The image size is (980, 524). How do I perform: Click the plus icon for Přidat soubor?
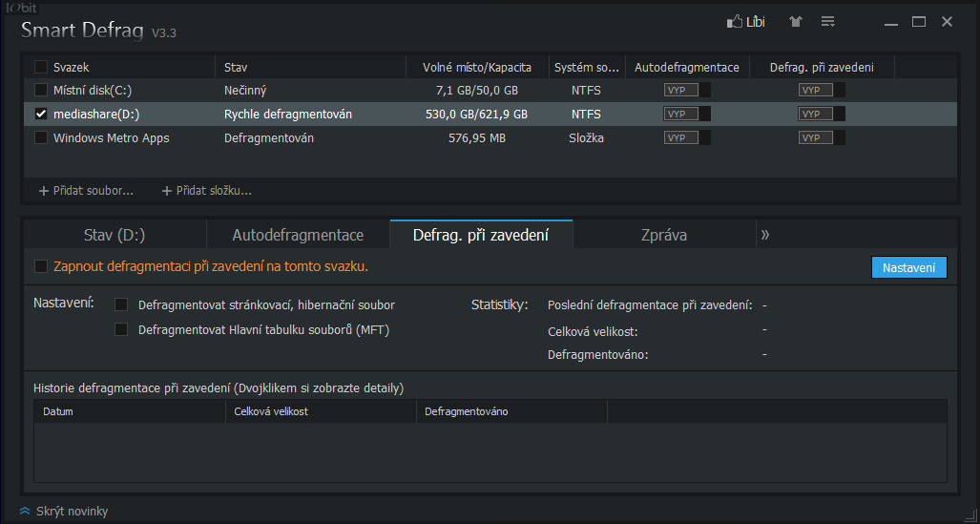44,191
